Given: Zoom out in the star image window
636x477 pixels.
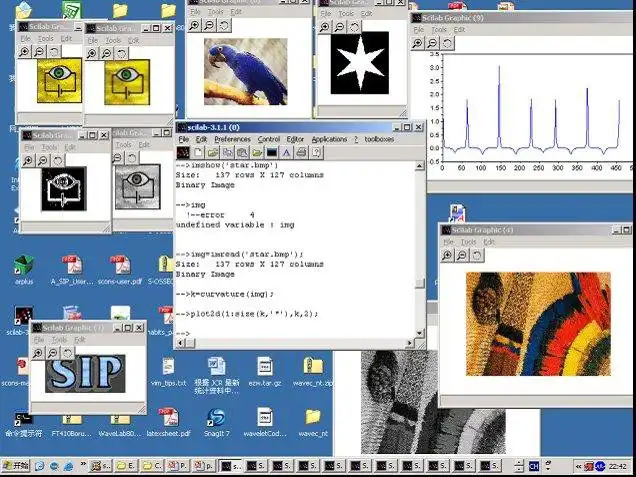Looking at the screenshot, I should click(339, 27).
